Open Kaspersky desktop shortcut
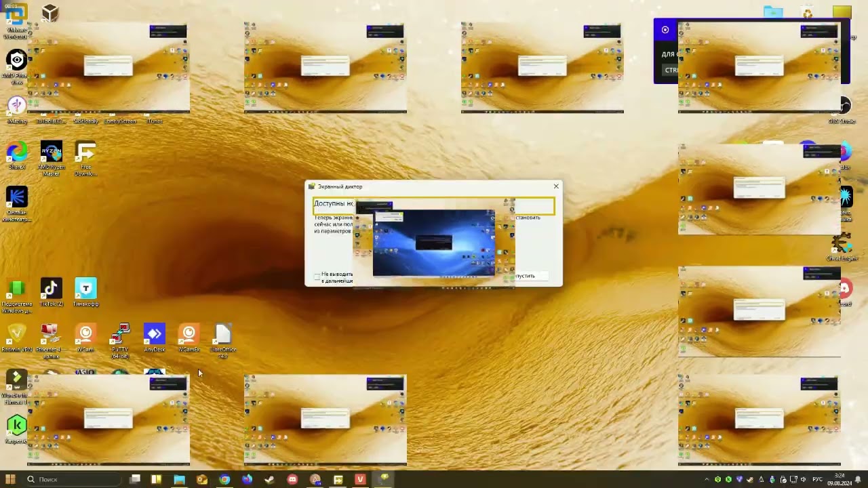This screenshot has height=488, width=868. [x=16, y=430]
